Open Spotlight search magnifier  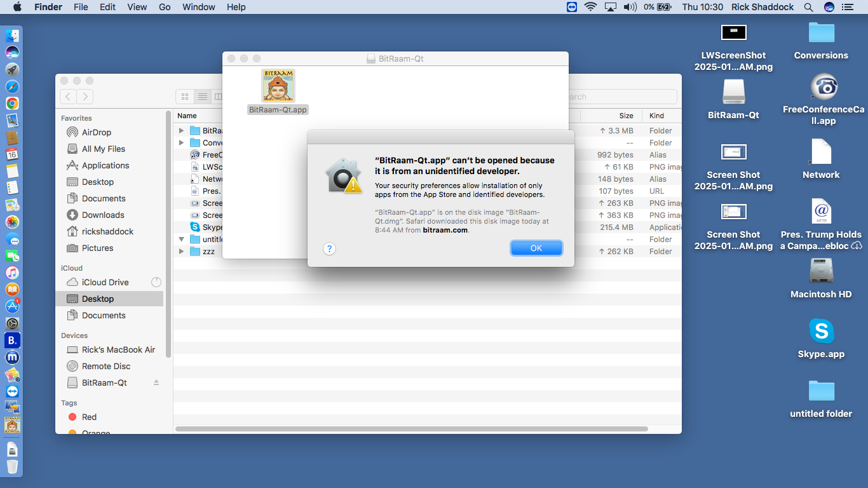tap(808, 7)
